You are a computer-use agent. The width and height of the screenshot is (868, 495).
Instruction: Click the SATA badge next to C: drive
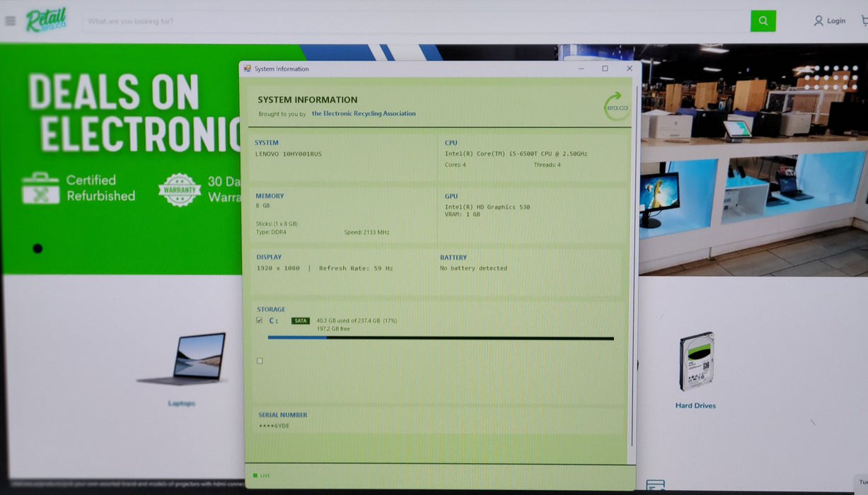(301, 321)
